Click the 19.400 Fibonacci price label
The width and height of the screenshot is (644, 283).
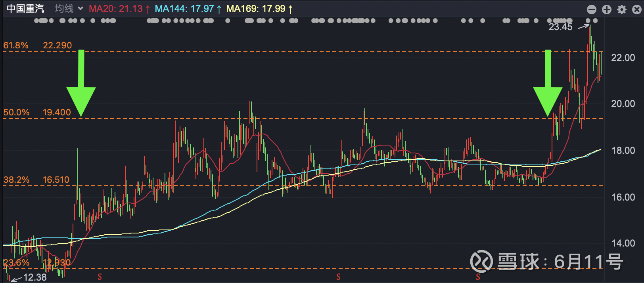point(57,113)
